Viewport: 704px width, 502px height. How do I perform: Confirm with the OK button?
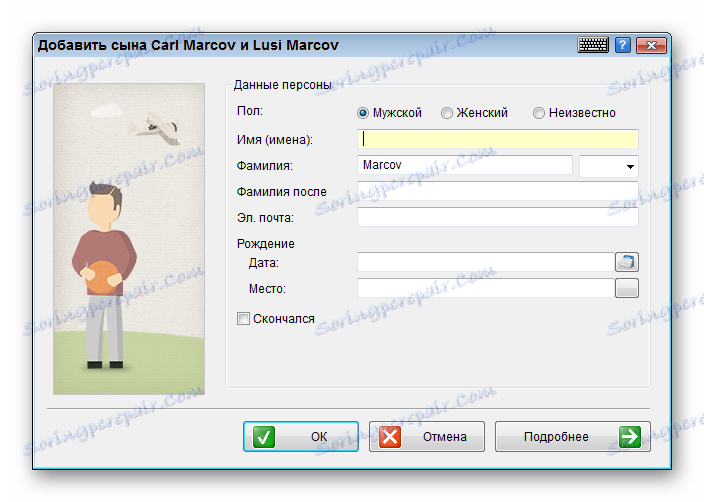pyautogui.click(x=301, y=436)
